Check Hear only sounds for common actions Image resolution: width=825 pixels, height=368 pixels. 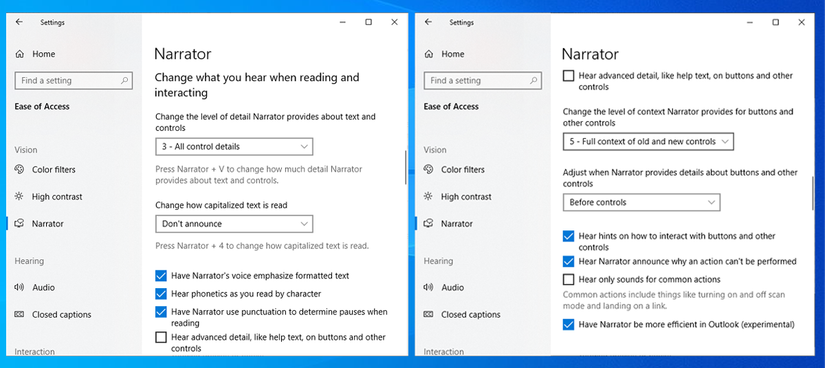point(568,279)
